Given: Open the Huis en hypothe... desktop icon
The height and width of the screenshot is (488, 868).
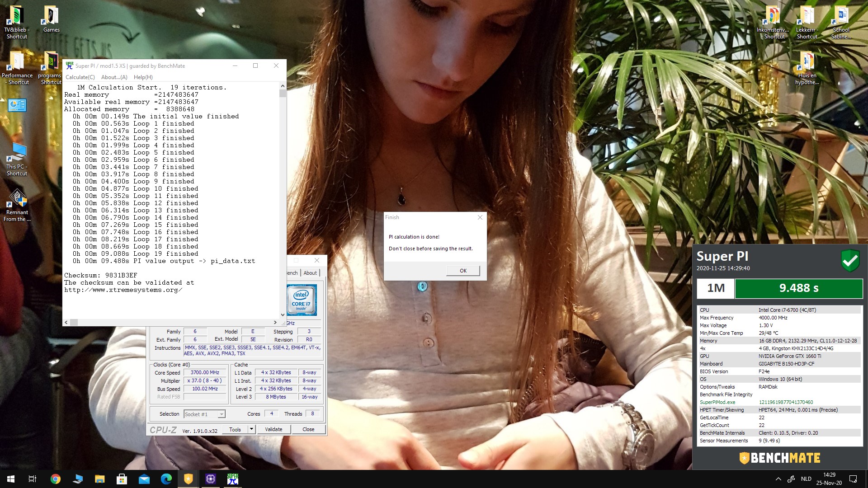Looking at the screenshot, I should click(x=807, y=68).
